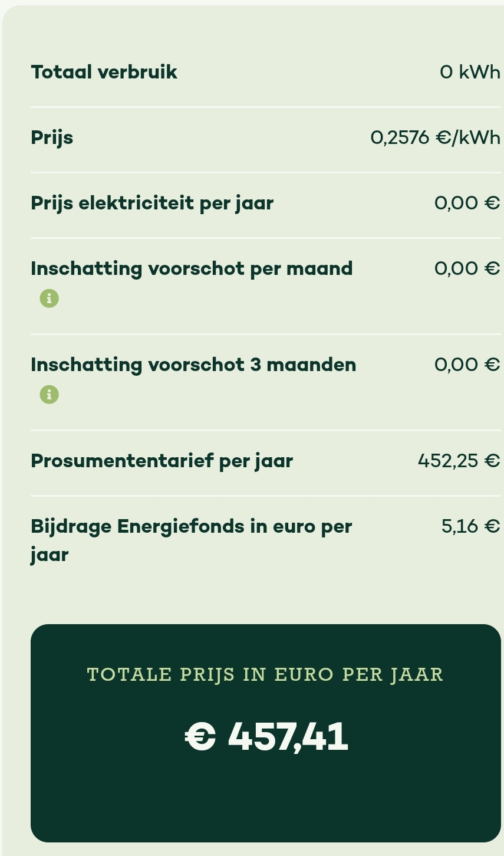Select the 452,25 € prosumer tariff value

coord(459,461)
